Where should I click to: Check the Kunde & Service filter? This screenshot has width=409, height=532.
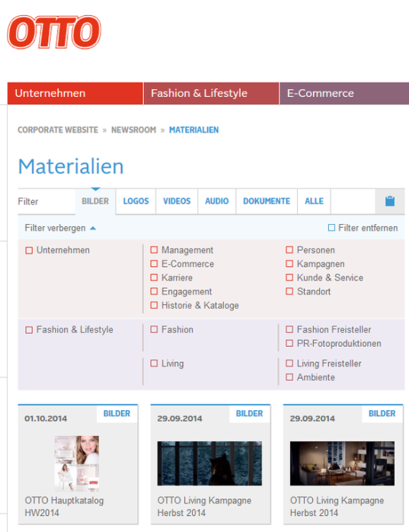(x=289, y=277)
